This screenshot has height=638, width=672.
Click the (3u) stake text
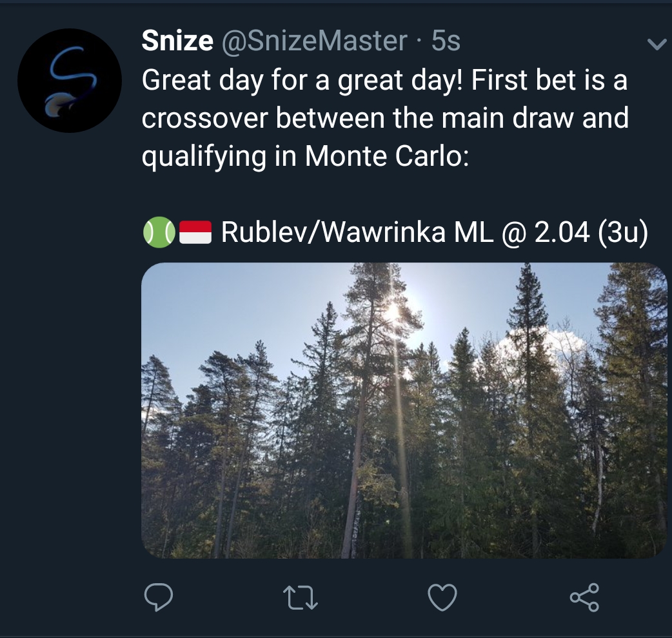coord(622,232)
